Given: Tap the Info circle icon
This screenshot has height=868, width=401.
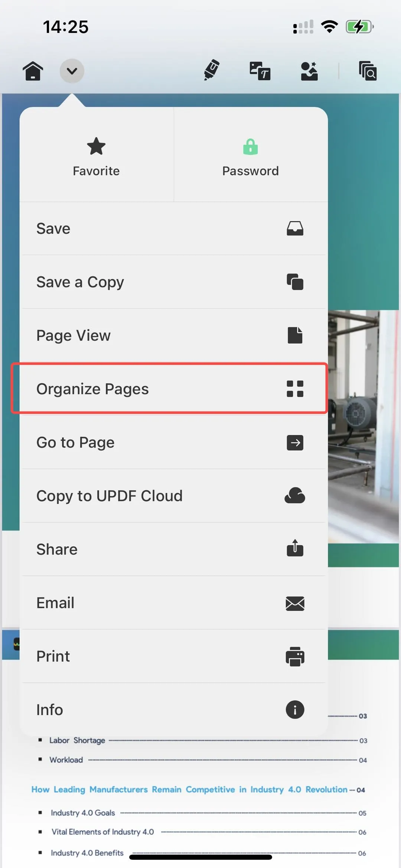Looking at the screenshot, I should coord(295,710).
